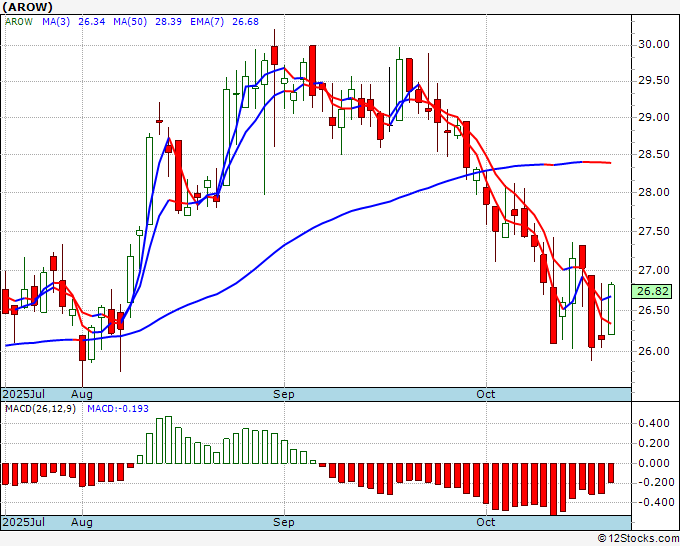Click Oct on the price chart date axis

(485, 394)
